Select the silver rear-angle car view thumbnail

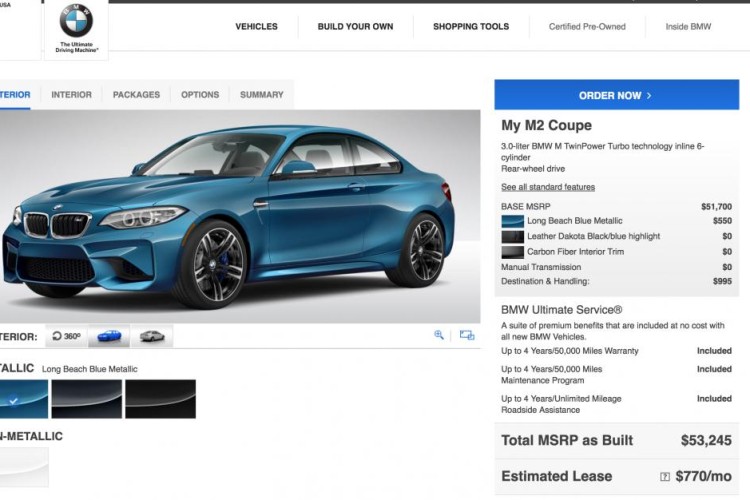click(152, 336)
